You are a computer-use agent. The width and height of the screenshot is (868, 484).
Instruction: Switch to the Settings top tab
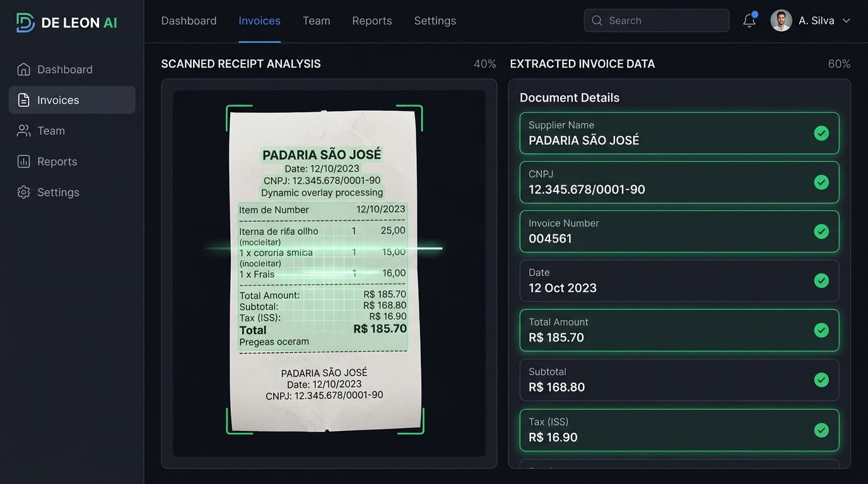coord(435,21)
